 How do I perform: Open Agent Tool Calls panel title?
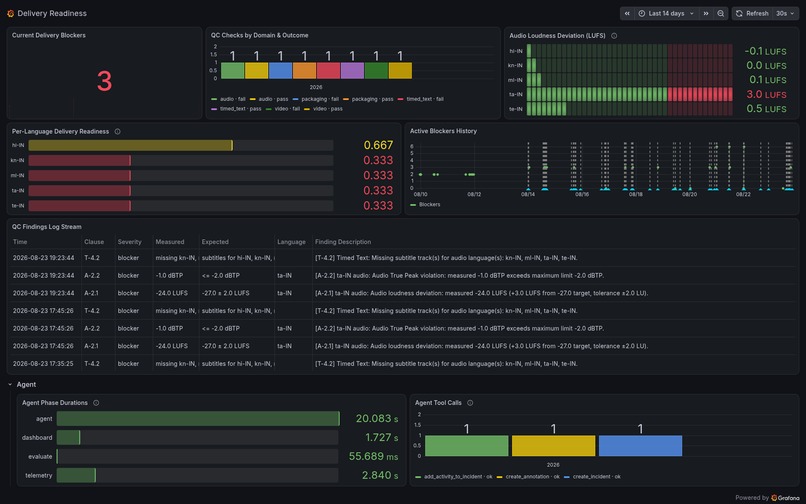click(x=438, y=403)
